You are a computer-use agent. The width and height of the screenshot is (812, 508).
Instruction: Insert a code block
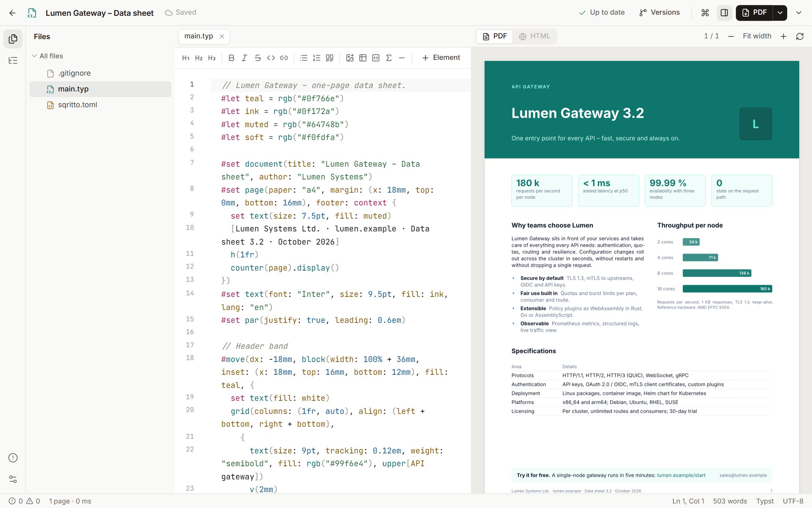point(376,58)
